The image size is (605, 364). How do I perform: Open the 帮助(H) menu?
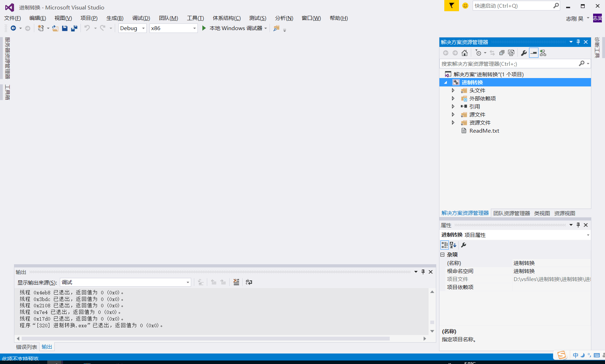pyautogui.click(x=339, y=18)
